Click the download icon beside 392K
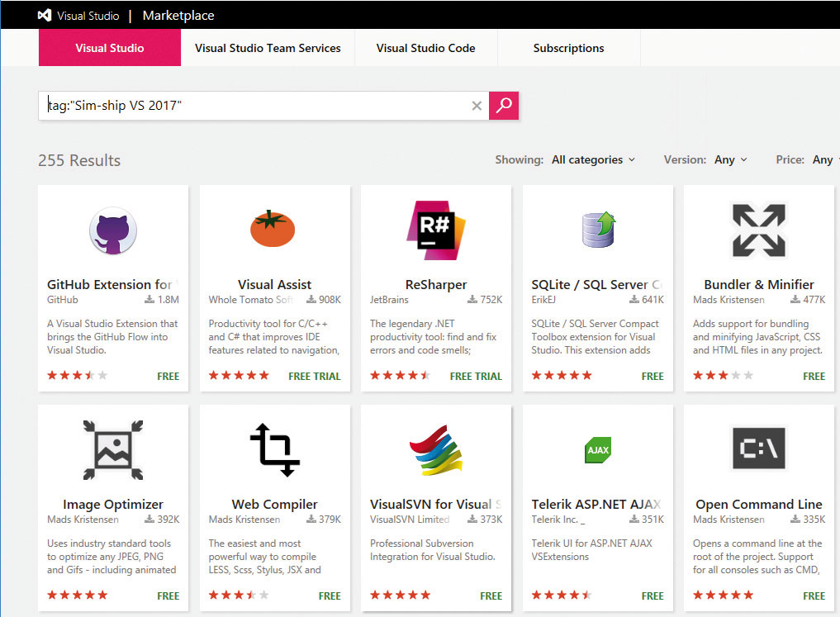This screenshot has height=617, width=840. [x=149, y=519]
